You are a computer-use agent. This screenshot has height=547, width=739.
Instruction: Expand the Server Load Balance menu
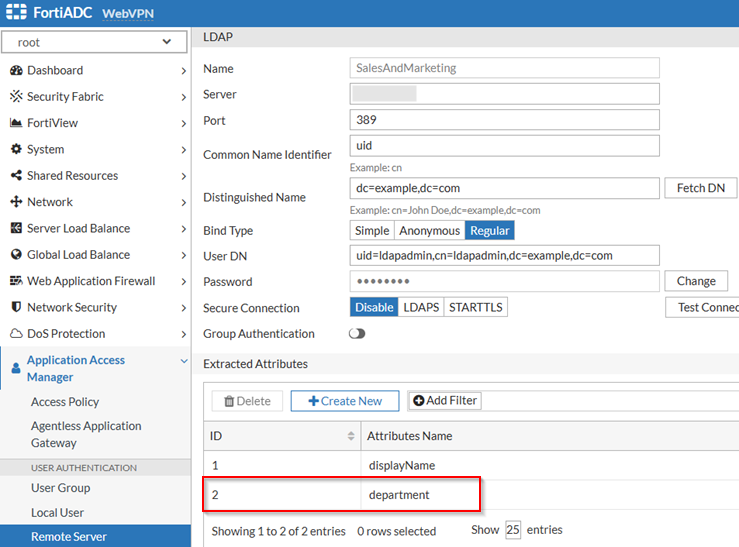tap(95, 228)
